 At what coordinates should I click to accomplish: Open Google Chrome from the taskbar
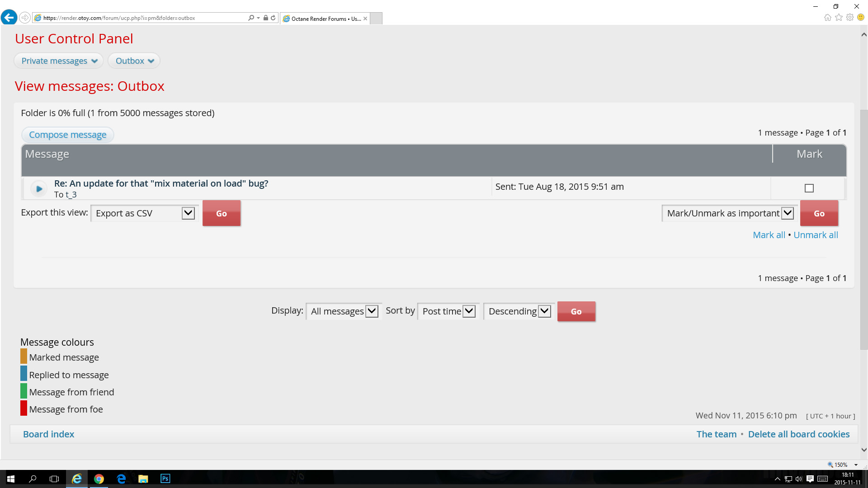click(99, 479)
